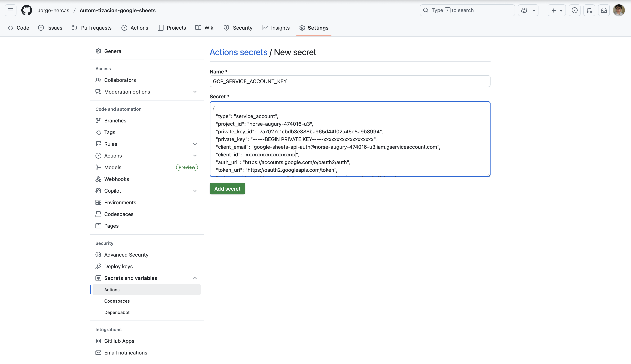Image resolution: width=631 pixels, height=364 pixels.
Task: Open the hamburger navigation menu icon
Action: (x=10, y=10)
